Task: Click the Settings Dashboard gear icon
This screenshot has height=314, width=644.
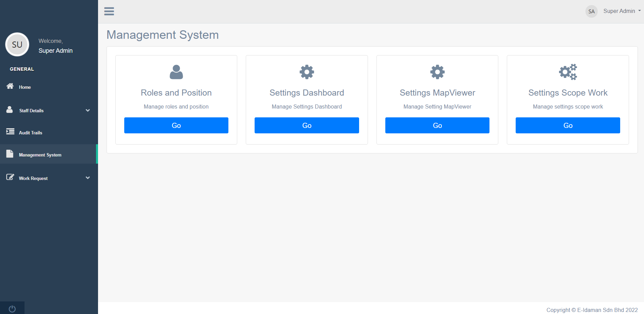Action: pyautogui.click(x=307, y=72)
